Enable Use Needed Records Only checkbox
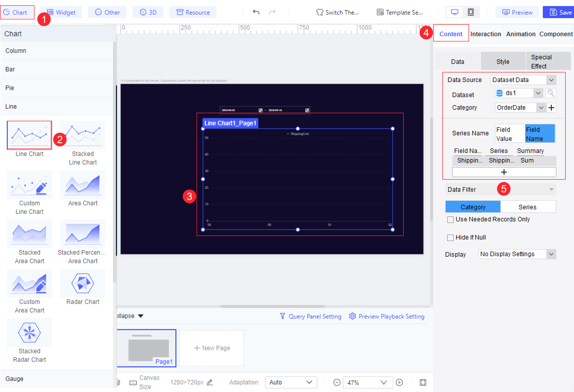Image resolution: width=574 pixels, height=392 pixels. coord(450,219)
